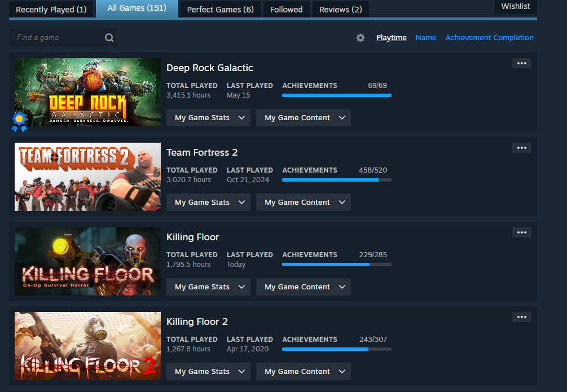Click the 69/69 achievements count
This screenshot has height=392, width=567.
tap(377, 86)
